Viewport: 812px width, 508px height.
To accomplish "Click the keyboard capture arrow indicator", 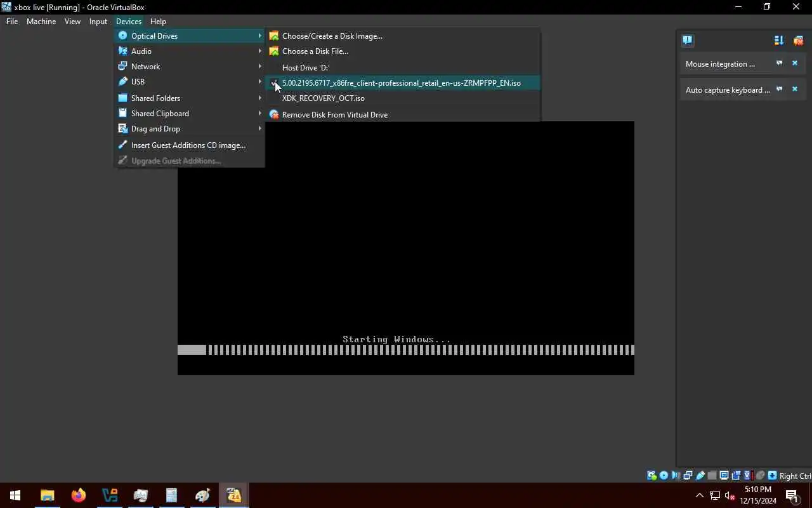I will 772,476.
